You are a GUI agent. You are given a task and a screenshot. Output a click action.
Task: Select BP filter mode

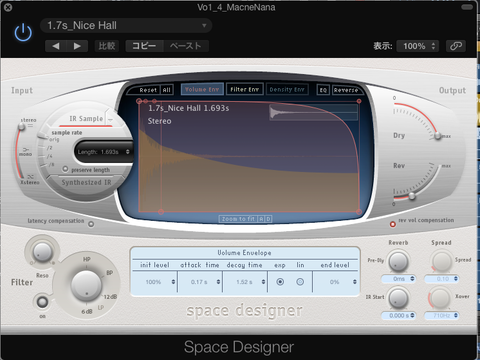(x=109, y=273)
